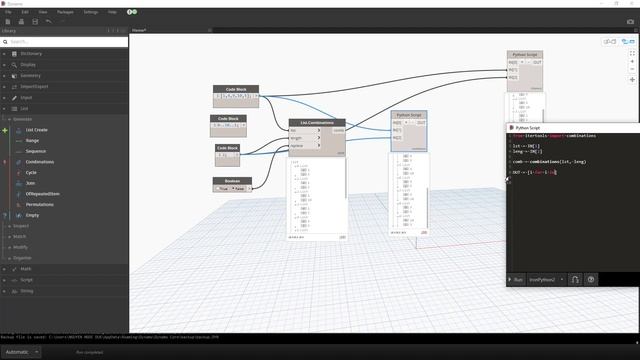Image resolution: width=640 pixels, height=360 pixels.
Task: Click the magnifier icon in library search
Action: click(x=5, y=42)
